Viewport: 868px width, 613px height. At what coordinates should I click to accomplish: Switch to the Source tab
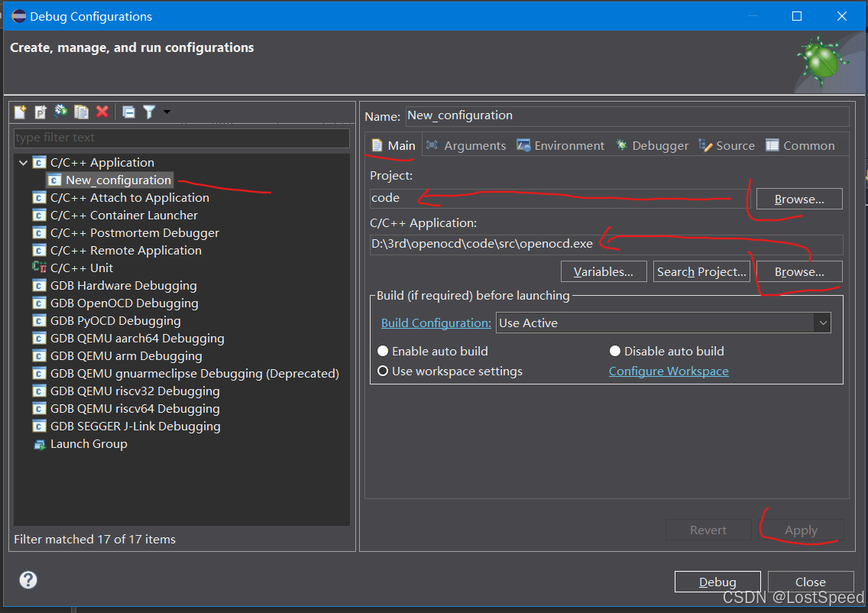point(727,146)
